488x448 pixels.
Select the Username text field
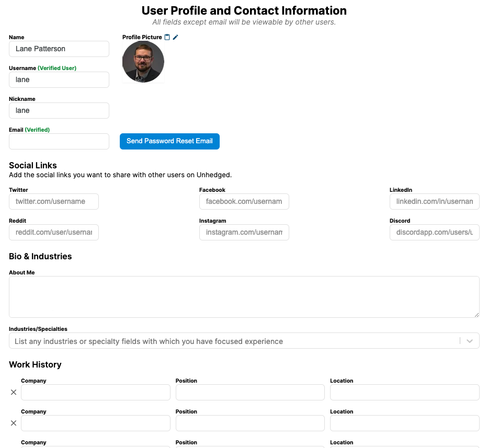pos(59,79)
